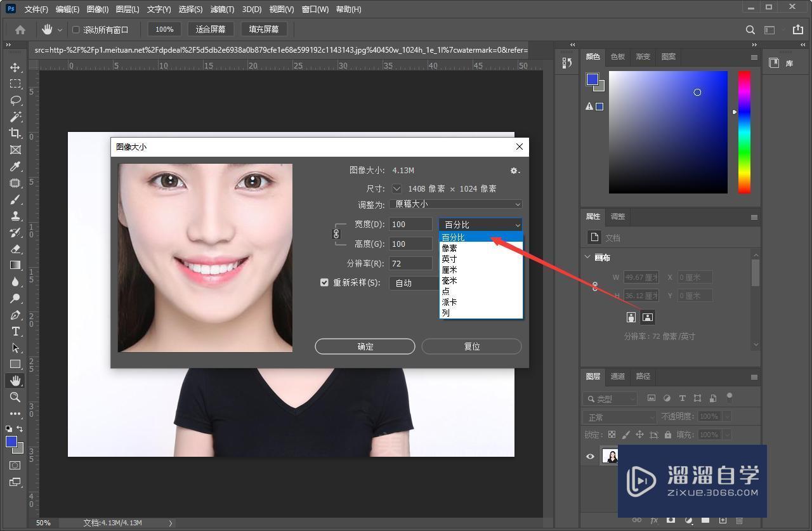812x531 pixels.
Task: Open the document info chevron in status bar
Action: point(170,523)
